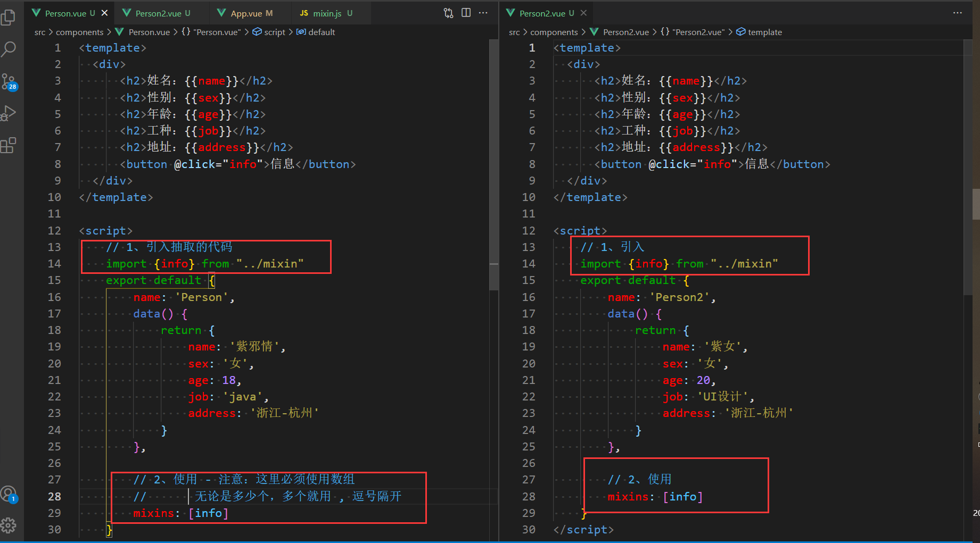Open the Explorer view in activity bar

tap(9, 17)
